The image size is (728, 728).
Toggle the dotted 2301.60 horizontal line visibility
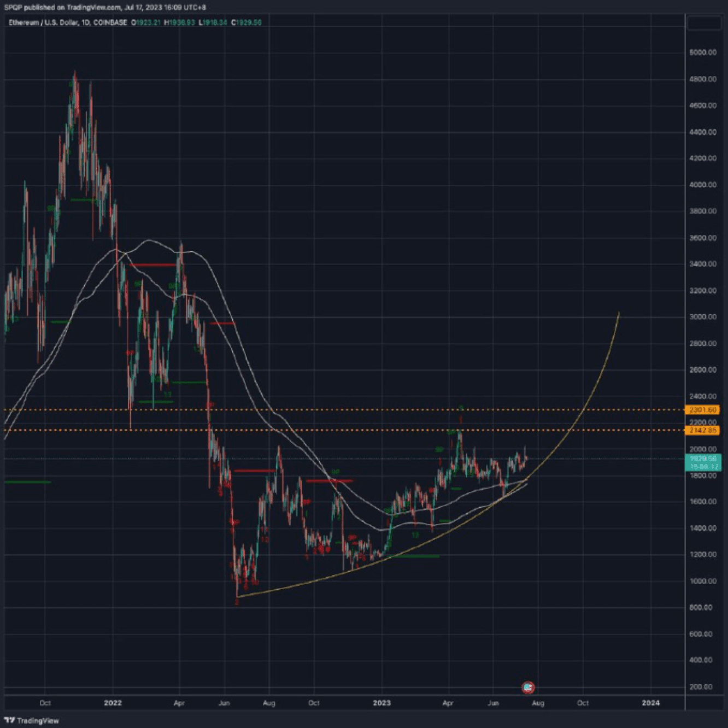coord(328,408)
